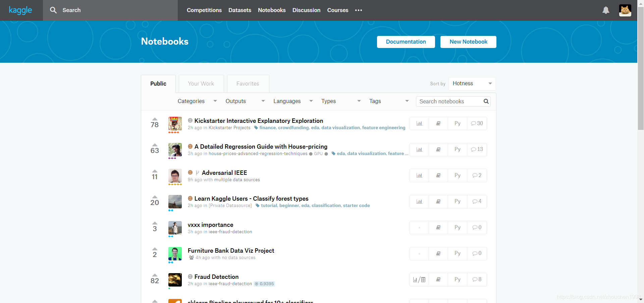This screenshot has height=303, width=644.
Task: Upvote the Fraud Detection notebook
Action: 155,275
